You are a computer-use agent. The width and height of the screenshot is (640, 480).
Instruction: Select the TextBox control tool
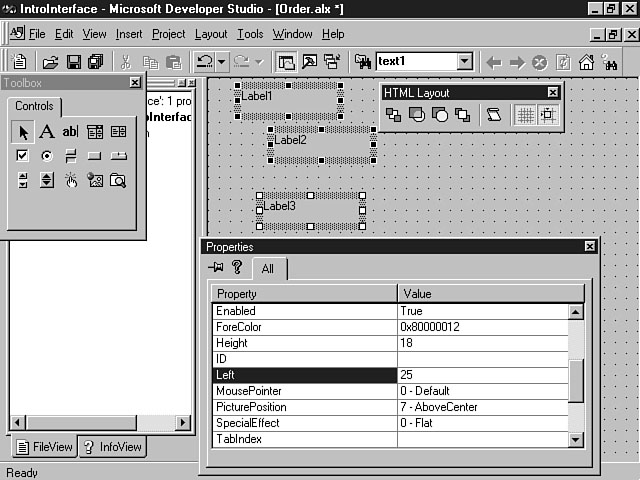pos(70,132)
